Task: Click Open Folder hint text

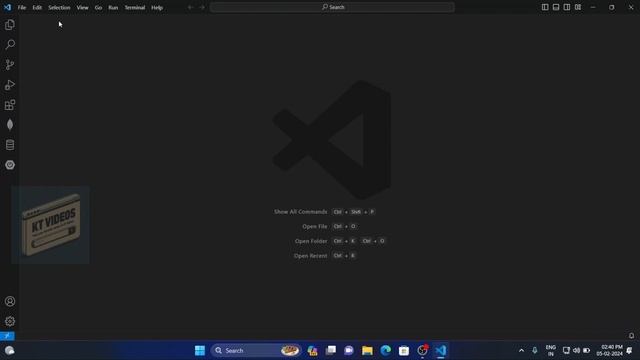Action: click(311, 241)
